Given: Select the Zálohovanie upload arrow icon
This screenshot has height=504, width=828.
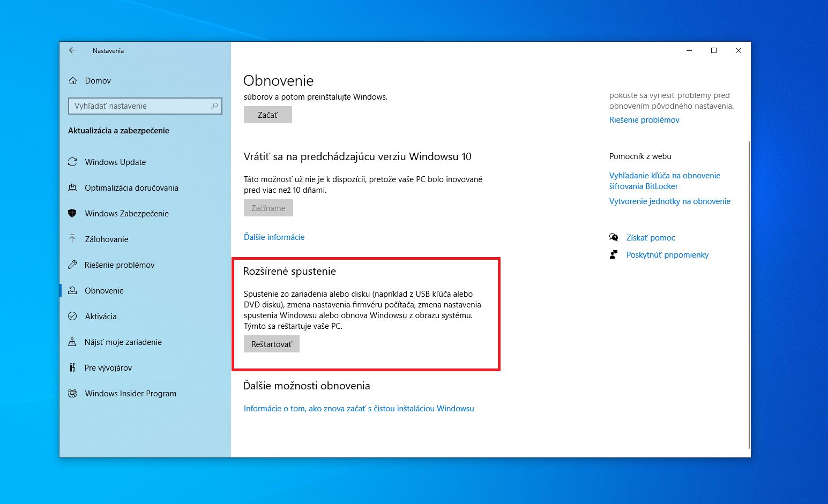Looking at the screenshot, I should tap(72, 239).
